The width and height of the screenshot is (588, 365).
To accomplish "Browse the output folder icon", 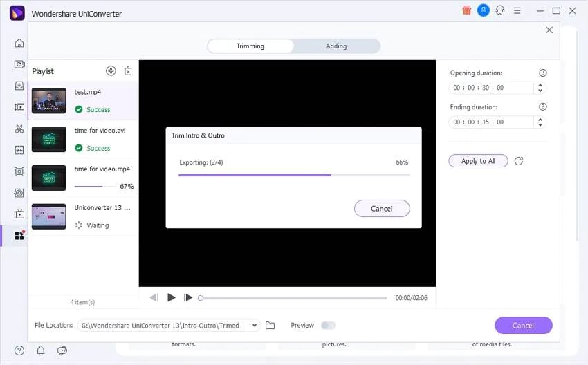I will (x=270, y=326).
